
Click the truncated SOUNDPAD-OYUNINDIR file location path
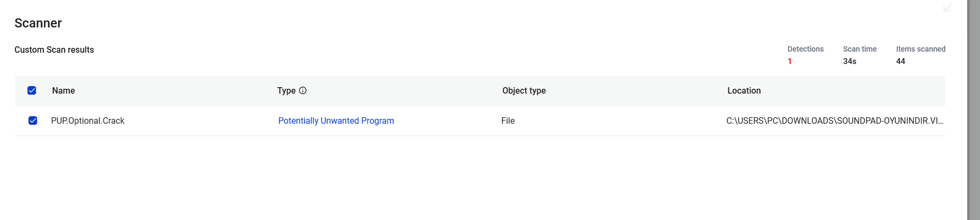pyautogui.click(x=835, y=120)
